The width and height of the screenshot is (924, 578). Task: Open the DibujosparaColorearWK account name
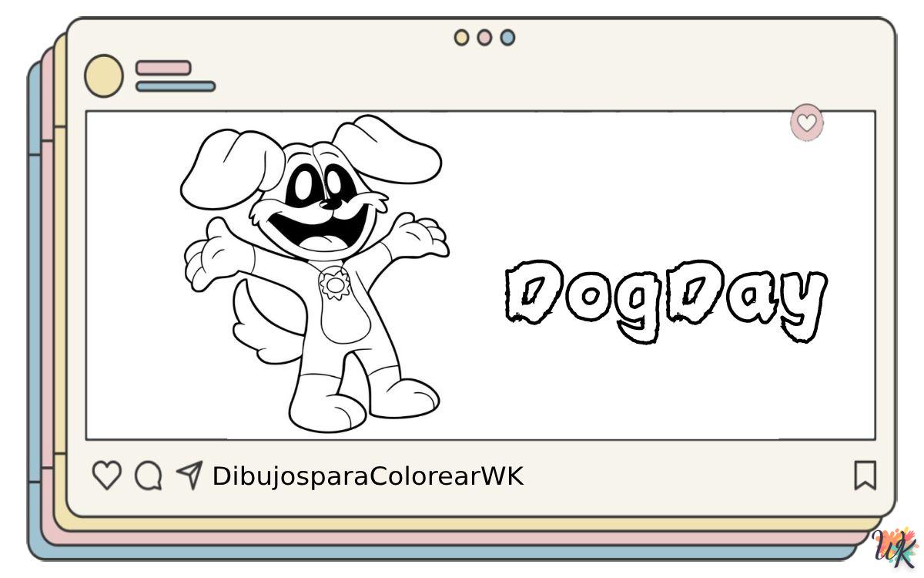pos(367,476)
